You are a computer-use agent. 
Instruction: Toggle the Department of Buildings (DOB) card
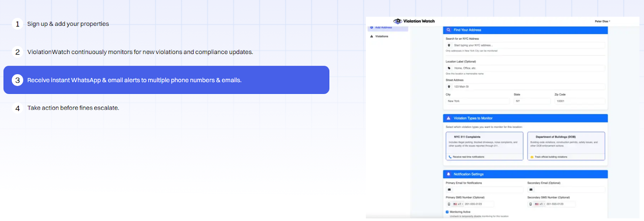pos(566,146)
